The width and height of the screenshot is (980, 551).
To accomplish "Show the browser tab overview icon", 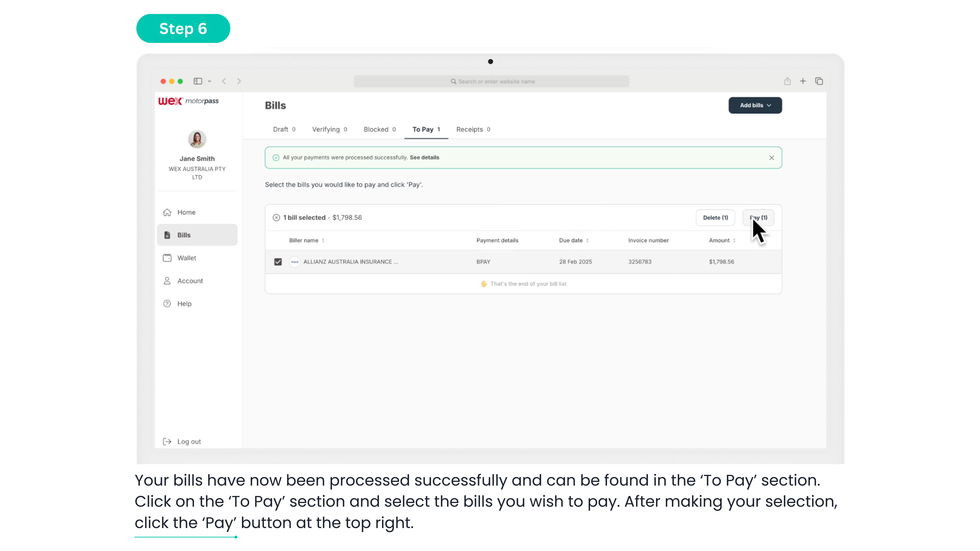I will click(819, 81).
